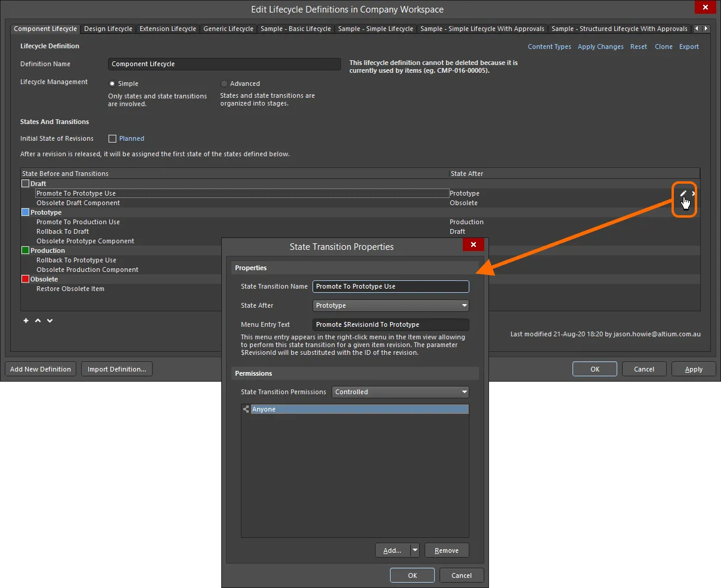Viewport: 721px width, 588px height.
Task: Click the Remove button in Permissions
Action: [x=447, y=550]
